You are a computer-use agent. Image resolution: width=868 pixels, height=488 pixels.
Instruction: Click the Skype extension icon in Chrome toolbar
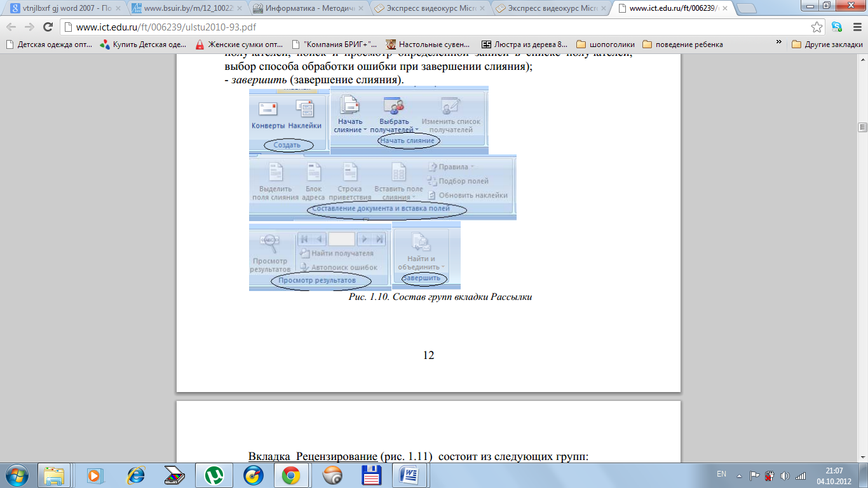tap(837, 27)
